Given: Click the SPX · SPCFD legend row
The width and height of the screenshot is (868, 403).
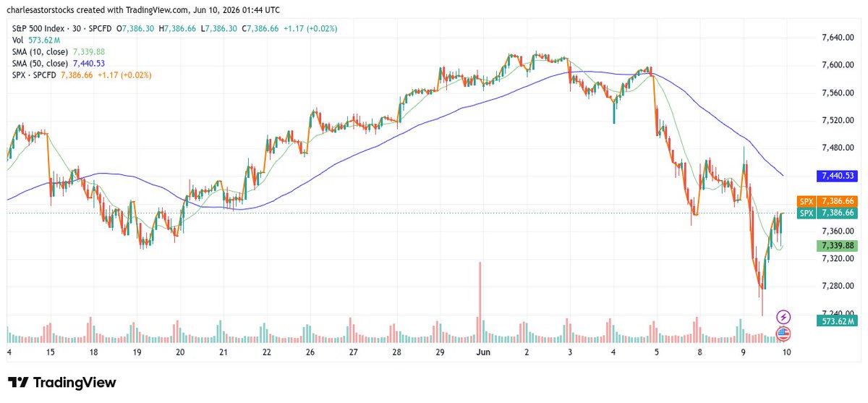Looking at the screenshot, I should [81, 75].
